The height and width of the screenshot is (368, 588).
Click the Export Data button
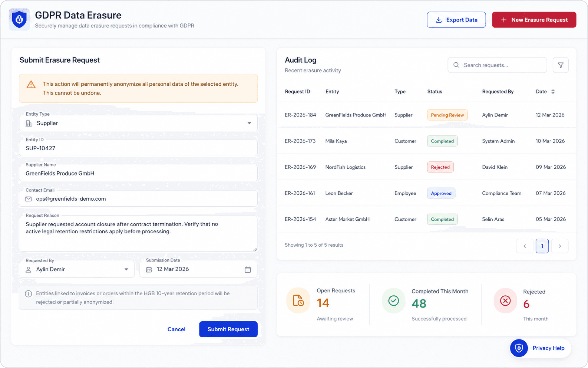click(x=456, y=20)
